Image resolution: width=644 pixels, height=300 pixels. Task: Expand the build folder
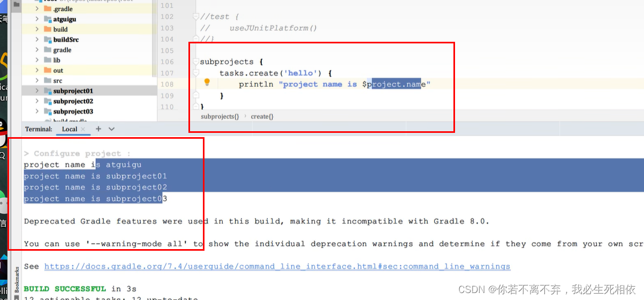click(37, 29)
